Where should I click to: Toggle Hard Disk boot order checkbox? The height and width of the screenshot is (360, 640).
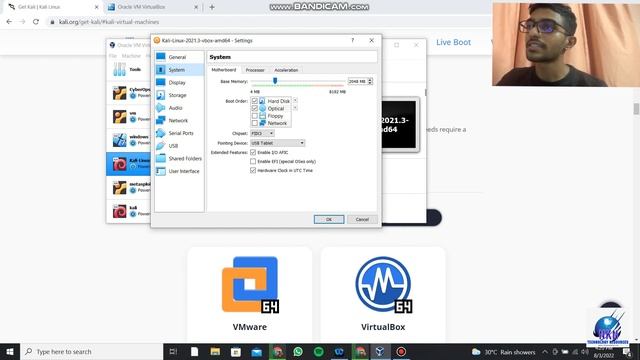tap(255, 101)
